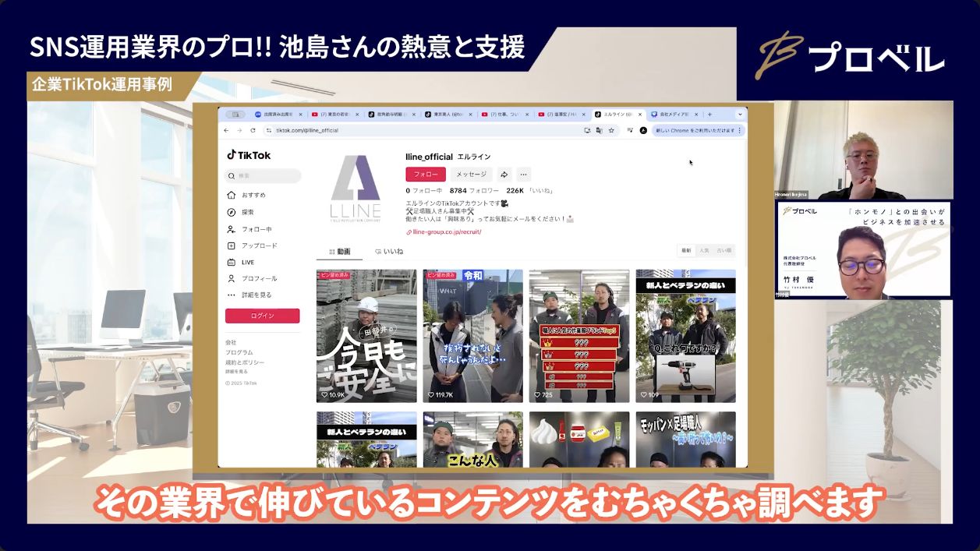Open the Chrome profile avatar icon

point(643,130)
